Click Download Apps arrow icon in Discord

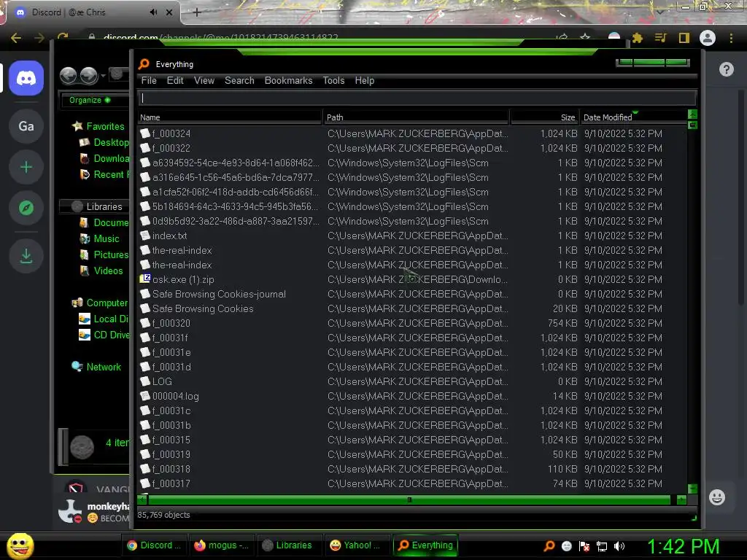pos(26,256)
